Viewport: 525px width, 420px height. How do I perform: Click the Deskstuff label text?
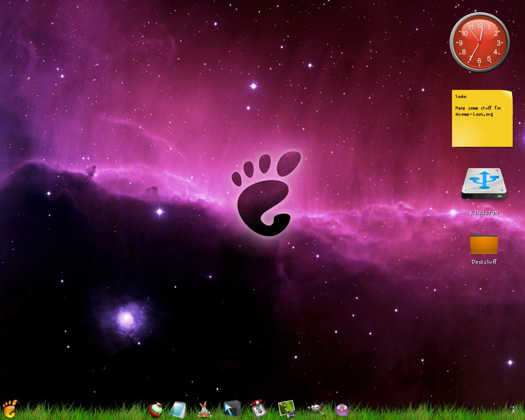click(x=484, y=262)
